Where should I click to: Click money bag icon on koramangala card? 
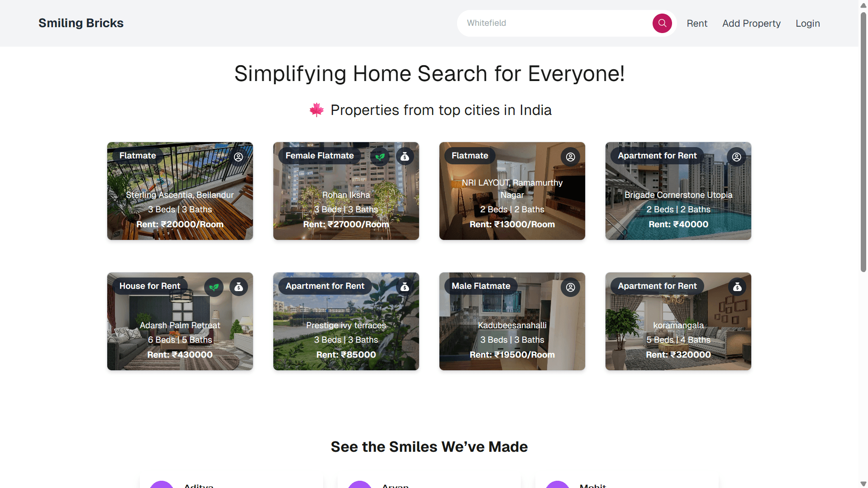737,287
